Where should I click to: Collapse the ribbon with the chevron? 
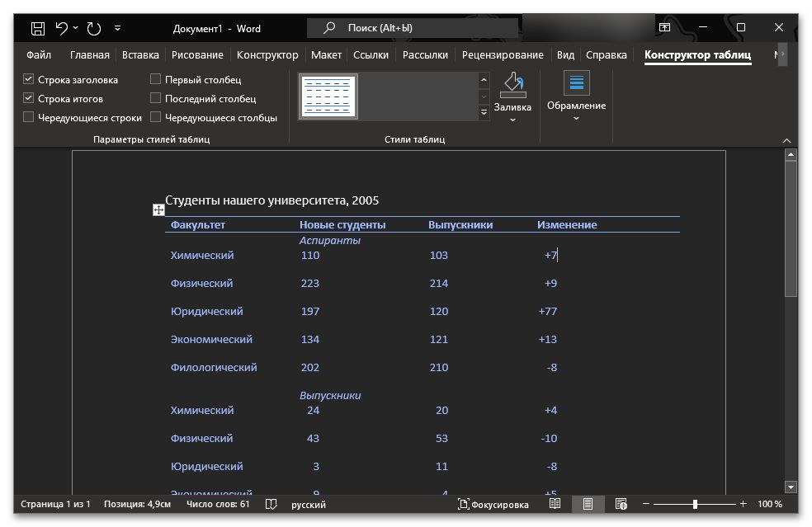pyautogui.click(x=786, y=140)
